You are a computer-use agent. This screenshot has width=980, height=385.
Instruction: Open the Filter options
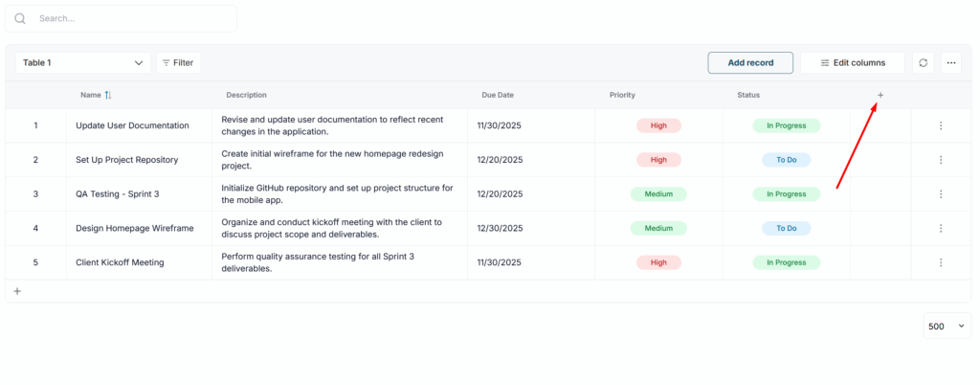click(x=178, y=63)
